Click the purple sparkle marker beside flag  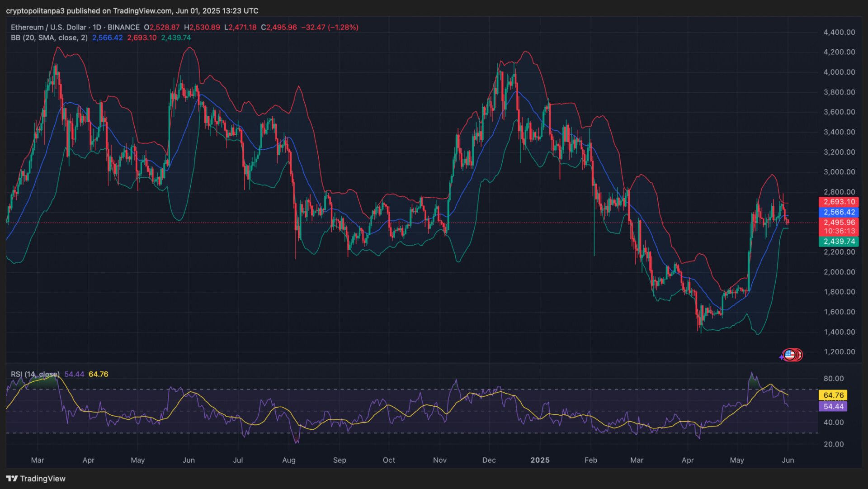coord(782,357)
